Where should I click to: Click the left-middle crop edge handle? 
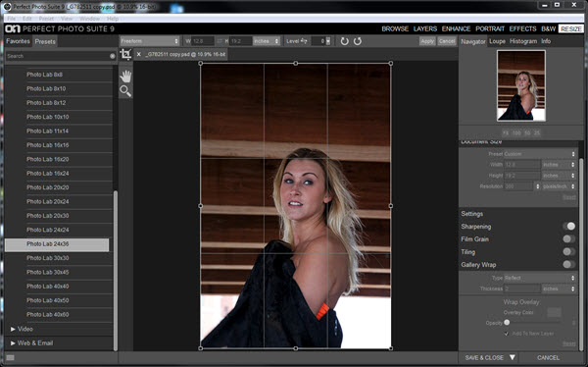pyautogui.click(x=201, y=206)
